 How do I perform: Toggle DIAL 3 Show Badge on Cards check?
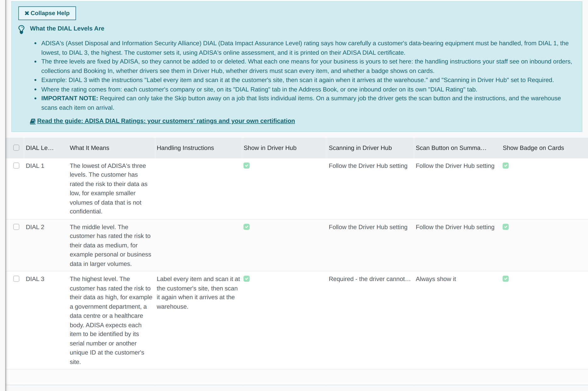(x=506, y=279)
